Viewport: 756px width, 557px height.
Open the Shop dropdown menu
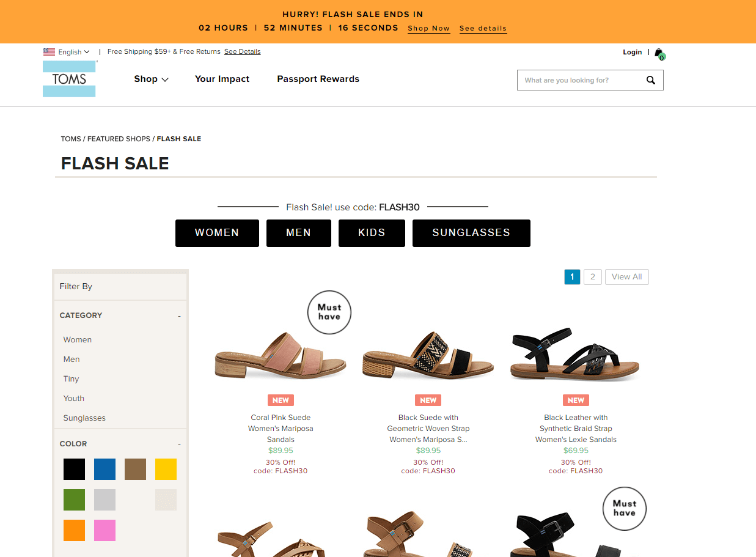click(x=151, y=79)
